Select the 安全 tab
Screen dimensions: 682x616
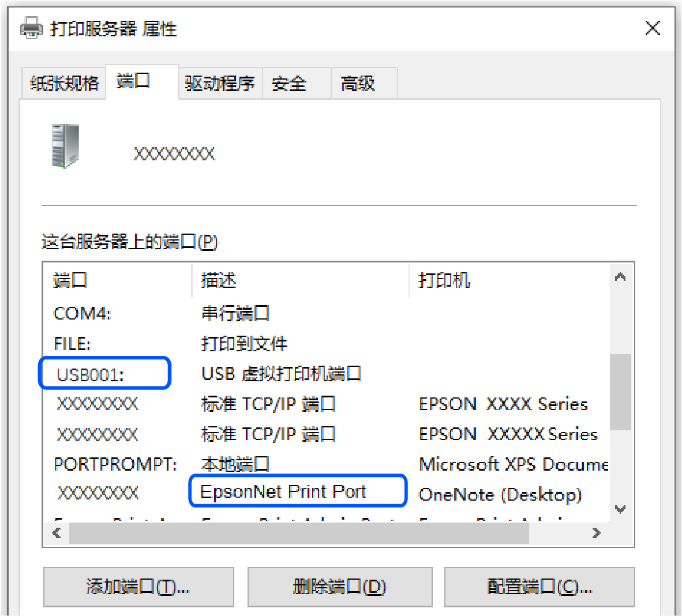coord(289,84)
